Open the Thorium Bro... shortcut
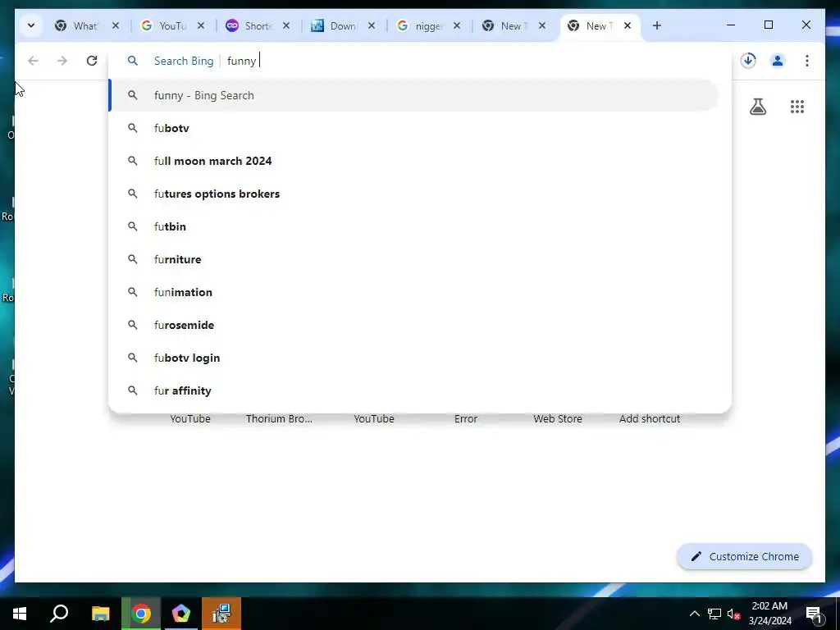The height and width of the screenshot is (630, 840). pos(279,419)
